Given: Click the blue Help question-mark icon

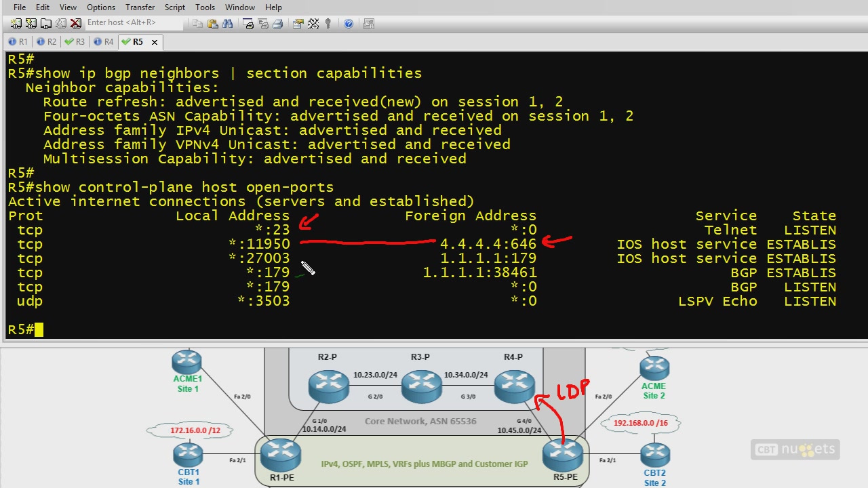Looking at the screenshot, I should [349, 24].
